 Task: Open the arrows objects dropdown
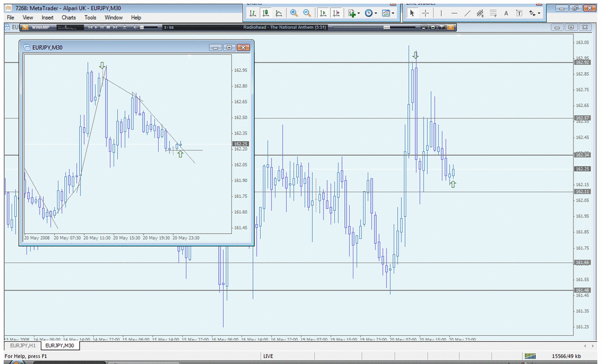click(x=539, y=13)
